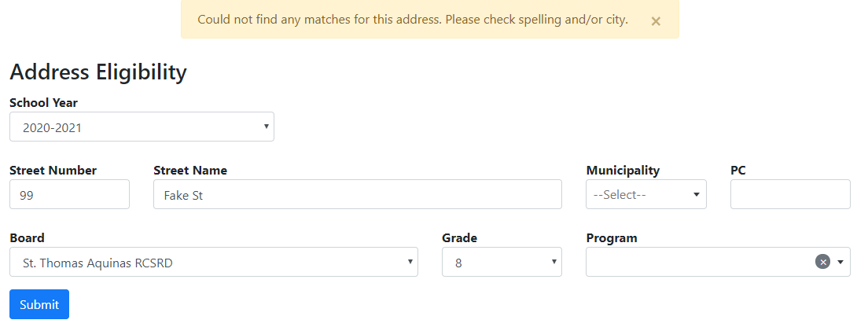The height and width of the screenshot is (331, 868).
Task: Click the Grade label text
Action: (x=459, y=237)
